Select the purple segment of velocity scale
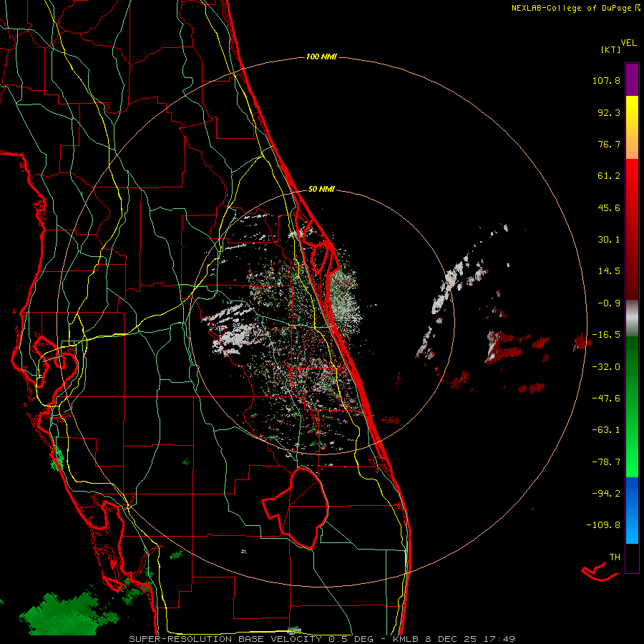The width and height of the screenshot is (644, 644). click(632, 79)
